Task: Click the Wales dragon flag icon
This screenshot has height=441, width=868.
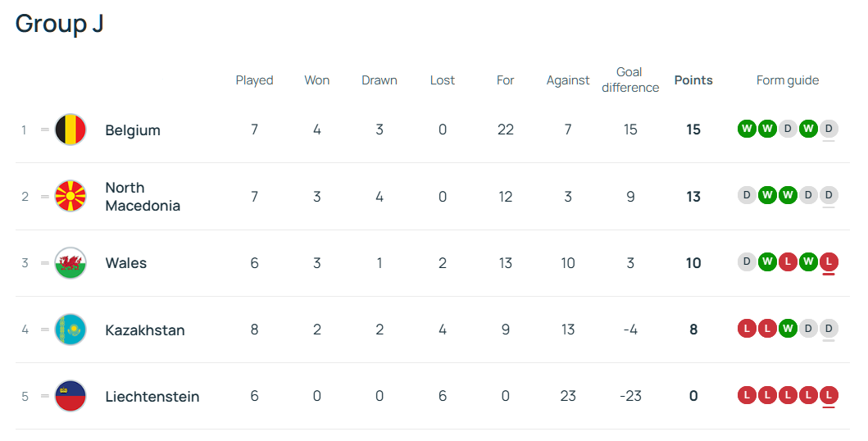Action: coord(70,263)
